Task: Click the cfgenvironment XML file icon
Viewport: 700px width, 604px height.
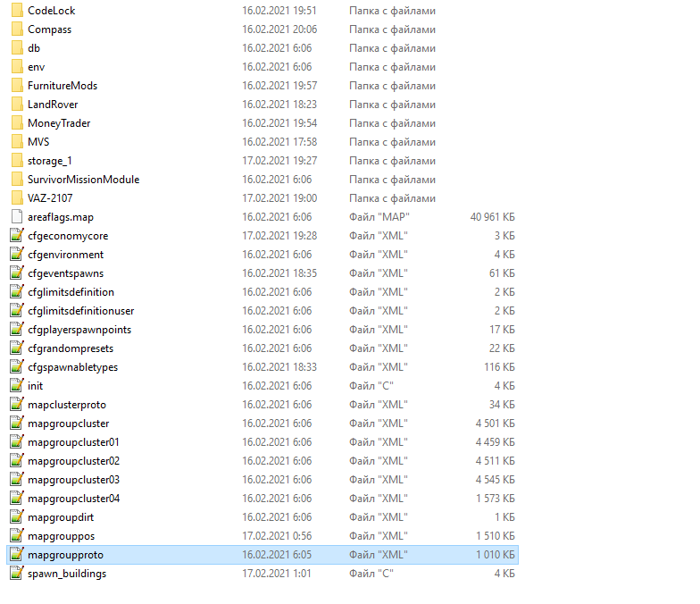Action: pos(17,254)
